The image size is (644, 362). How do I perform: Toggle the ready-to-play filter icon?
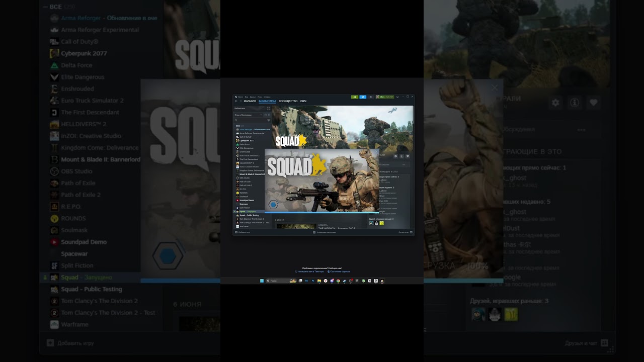pos(269,115)
